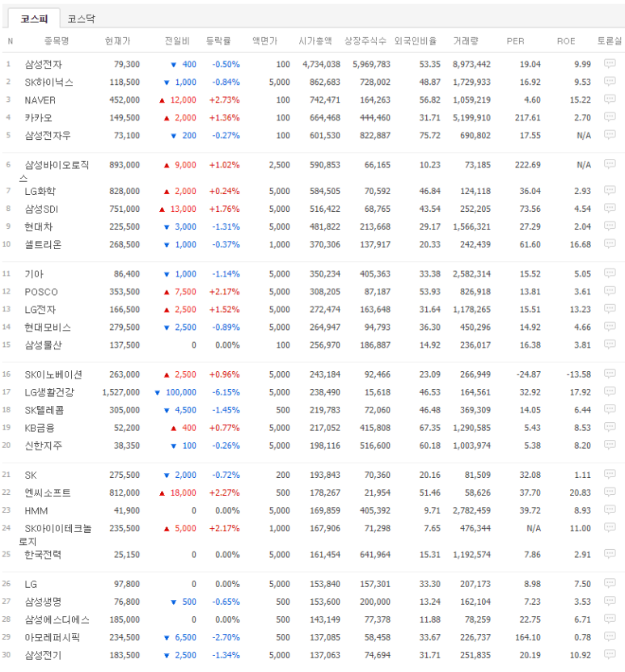
Task: Open discussion room icon for 삼성전자우
Action: (609, 135)
